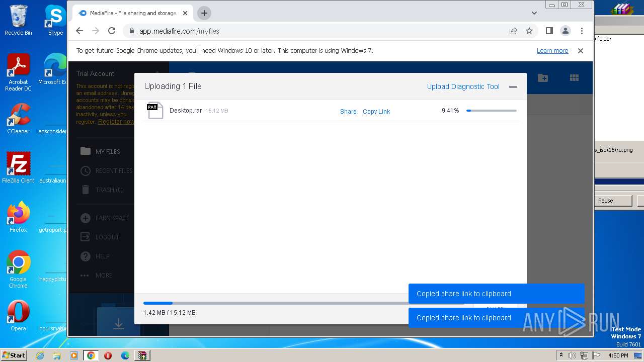Open Internet Explorer from the taskbar

point(40,355)
